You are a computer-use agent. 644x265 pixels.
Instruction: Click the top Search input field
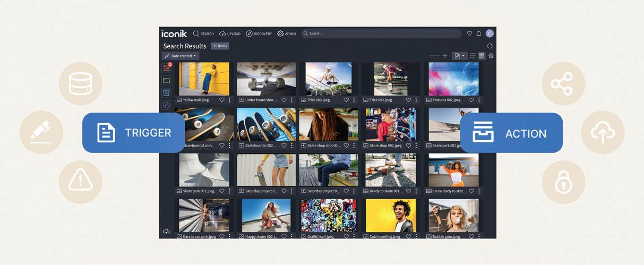coord(381,33)
